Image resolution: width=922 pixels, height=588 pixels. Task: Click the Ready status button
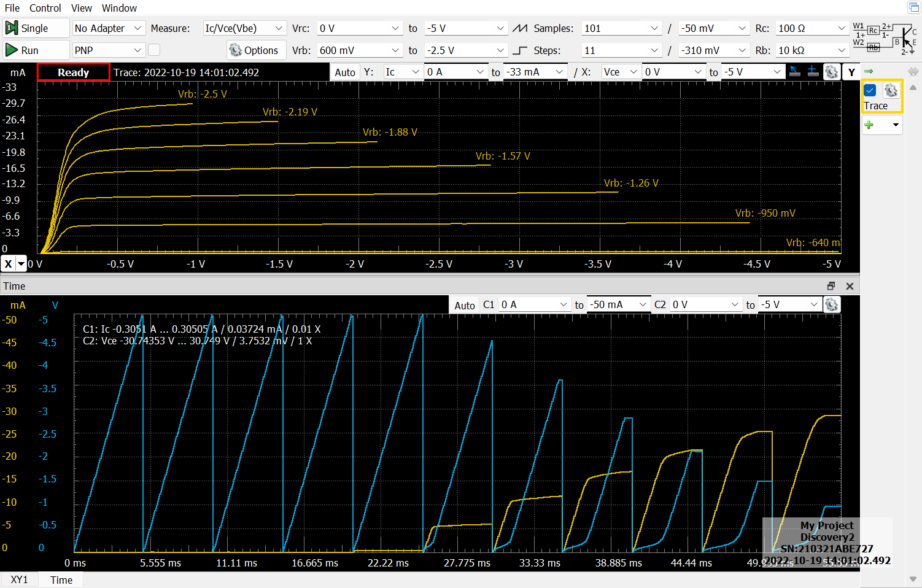pyautogui.click(x=74, y=72)
